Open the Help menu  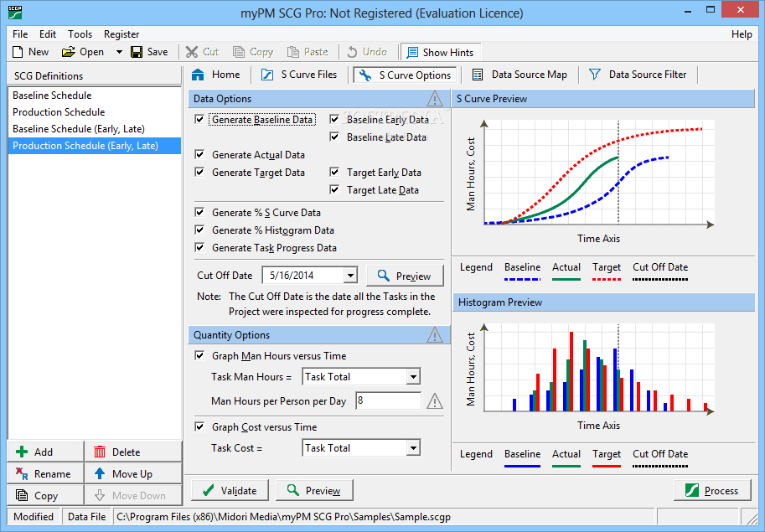coord(742,34)
